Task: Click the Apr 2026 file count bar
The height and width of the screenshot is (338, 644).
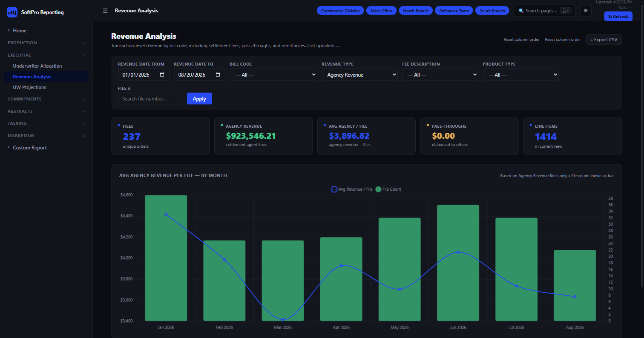Action: coord(341,279)
